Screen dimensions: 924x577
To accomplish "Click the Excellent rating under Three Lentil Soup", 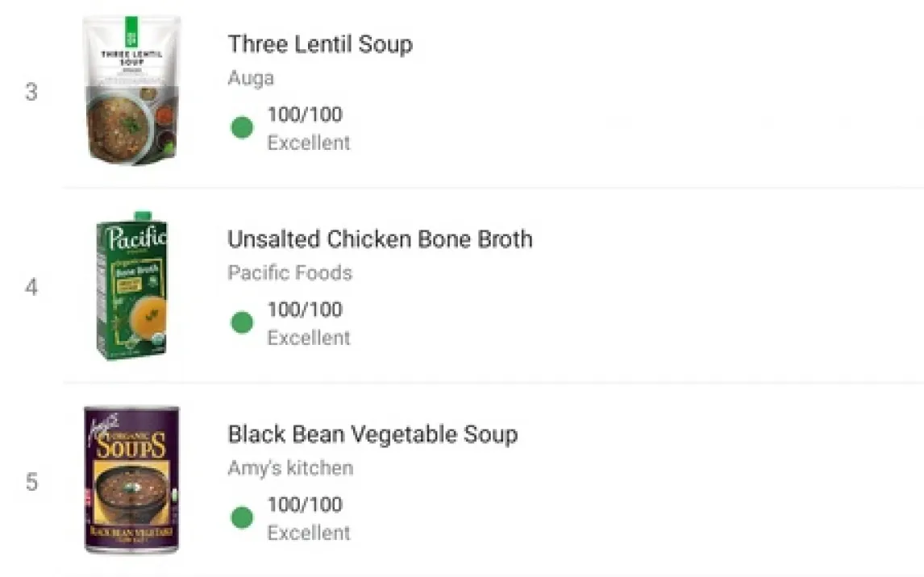I will [x=309, y=143].
